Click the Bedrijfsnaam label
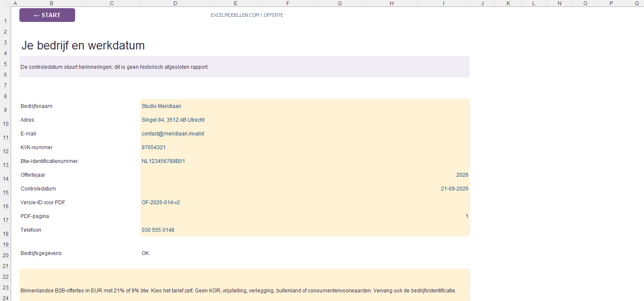The width and height of the screenshot is (644, 301). click(36, 106)
